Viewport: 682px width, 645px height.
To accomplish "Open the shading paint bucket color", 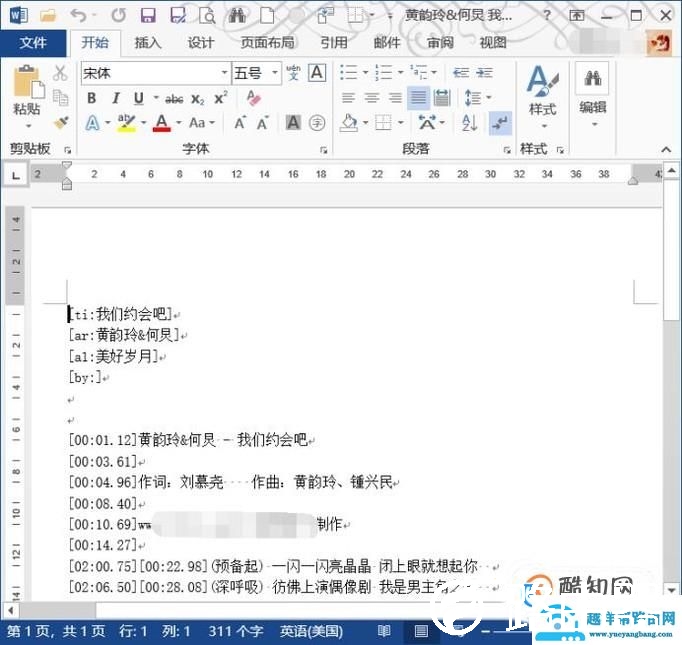I will 349,123.
